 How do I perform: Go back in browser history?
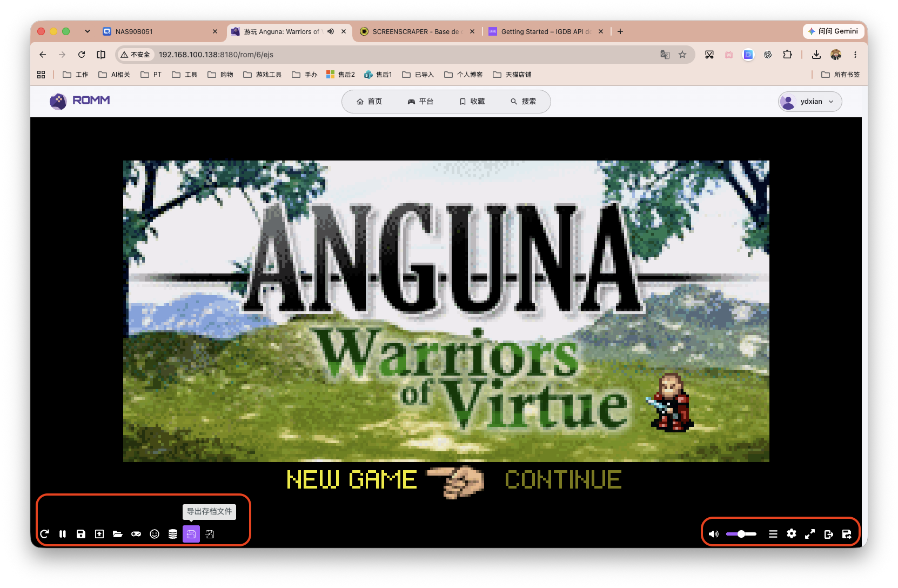tap(43, 55)
